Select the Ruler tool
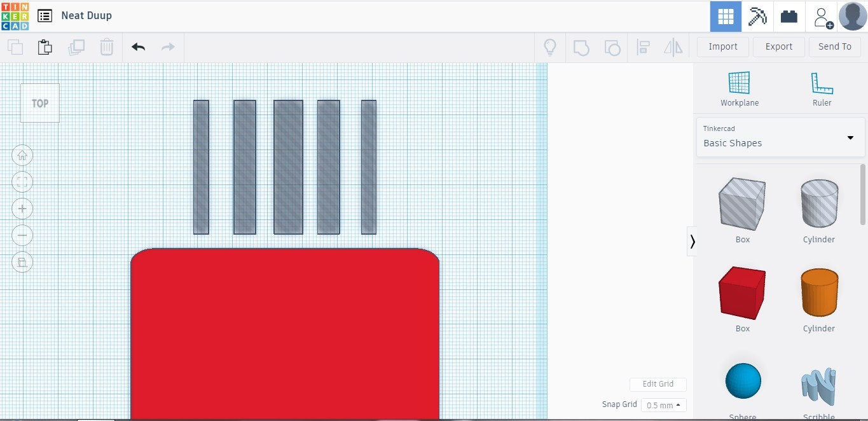This screenshot has height=421, width=868. point(822,89)
